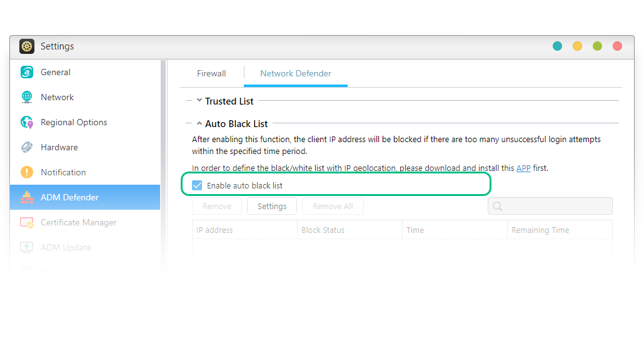Sort by the Remaining Time column header
This screenshot has height=350, width=644.
coord(540,230)
